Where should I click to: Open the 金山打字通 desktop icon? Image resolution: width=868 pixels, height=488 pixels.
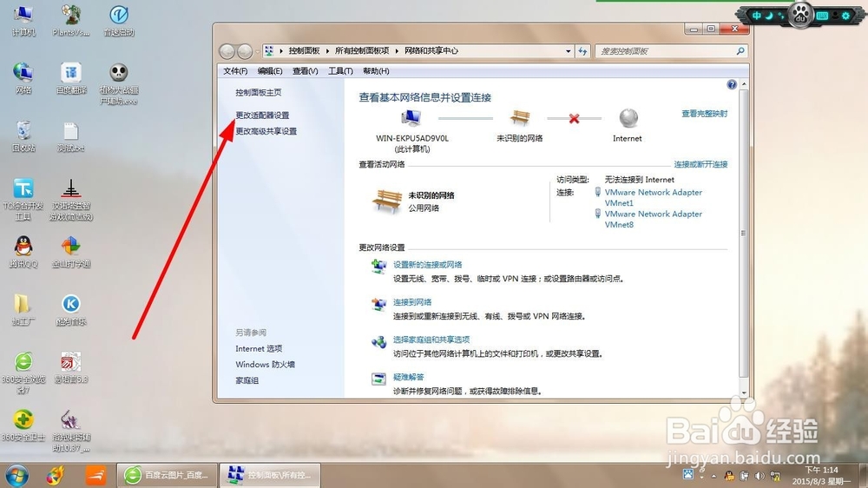[x=71, y=252]
